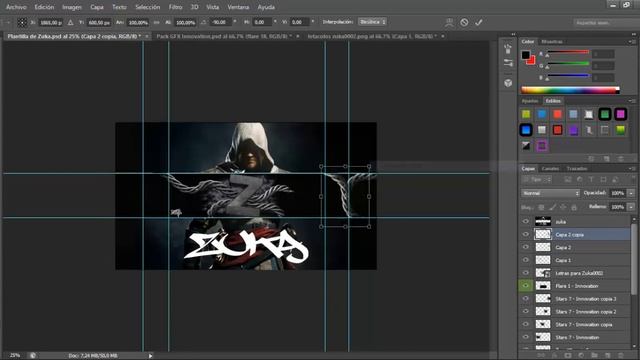Click zuka layer thumbnail
Screen dimensions: 640x360
coord(543,222)
